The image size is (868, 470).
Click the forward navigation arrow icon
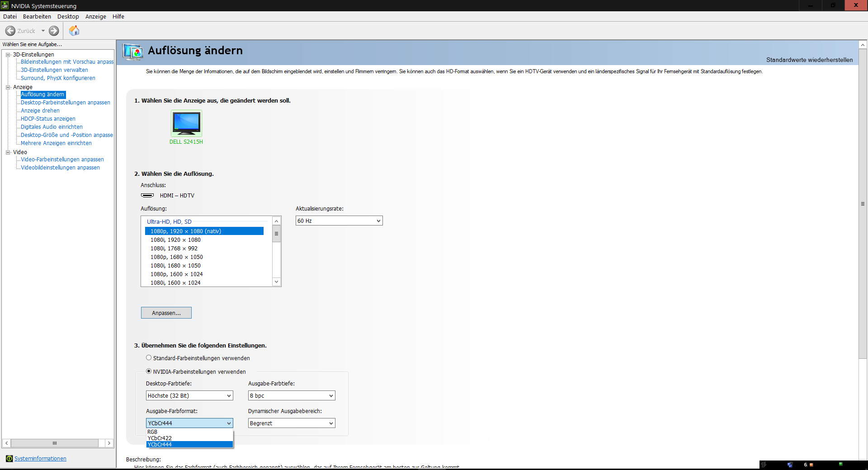(54, 31)
